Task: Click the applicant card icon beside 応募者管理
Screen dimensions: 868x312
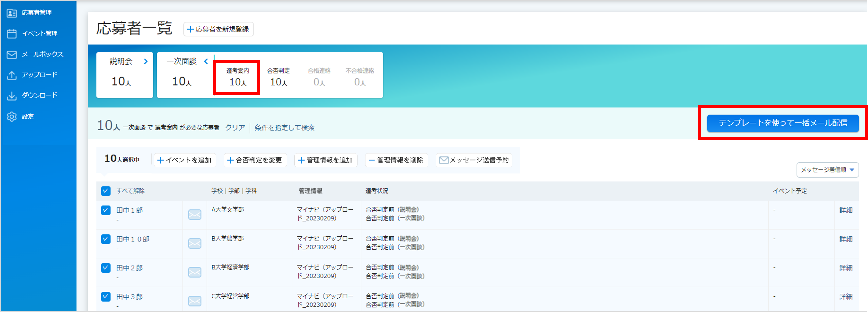Action: [x=12, y=13]
